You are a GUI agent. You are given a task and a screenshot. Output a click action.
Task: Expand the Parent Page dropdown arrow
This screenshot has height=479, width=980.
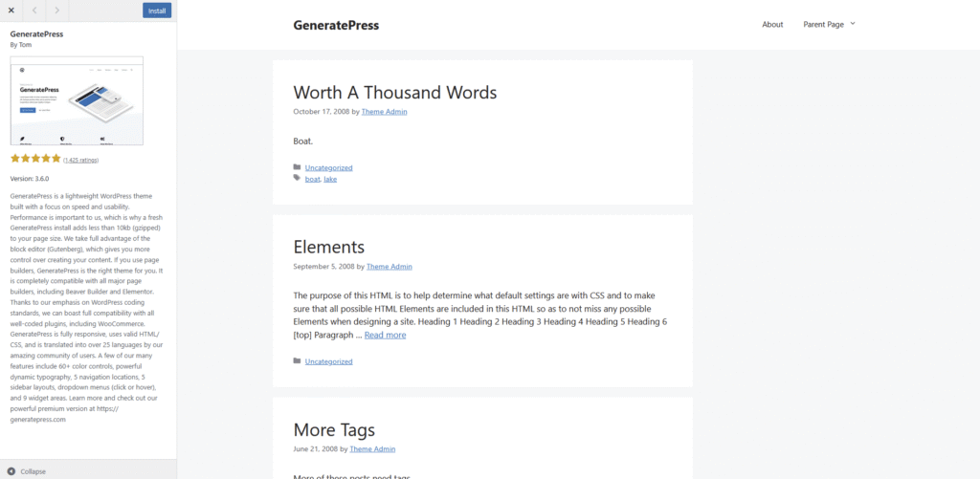click(853, 24)
